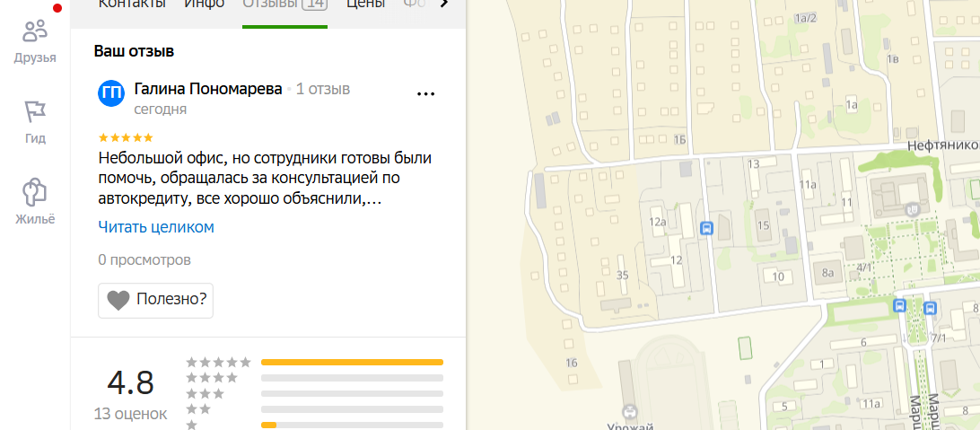
Task: Click the Ваш отзыв heading
Action: 134,51
